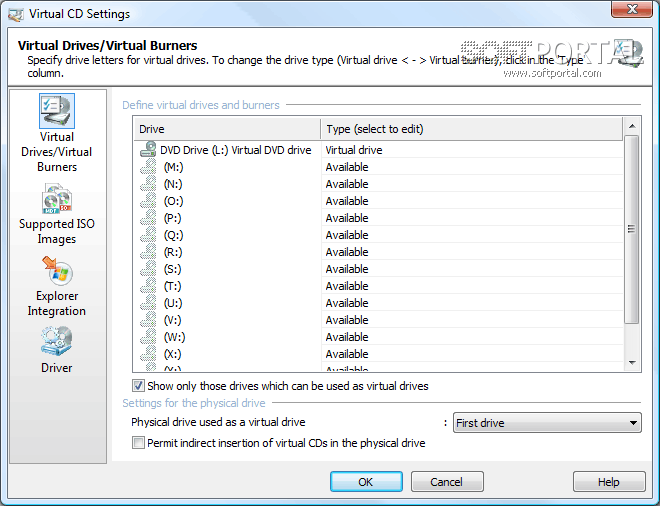Select the Explorer Integration icon
Image resolution: width=660 pixels, height=506 pixels.
[x=57, y=271]
